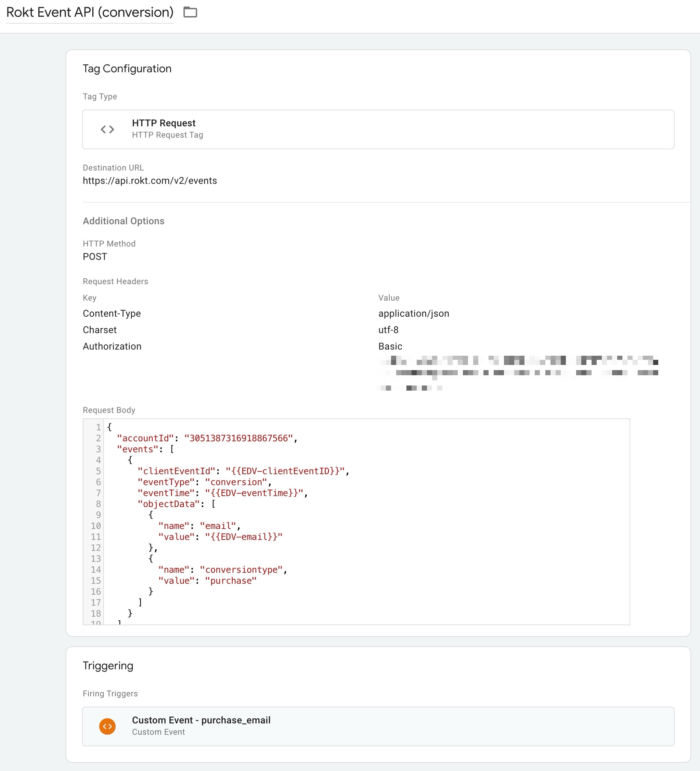Screen dimensions: 700x771
Task: Click the Tag Configuration heading
Action: 127,68
